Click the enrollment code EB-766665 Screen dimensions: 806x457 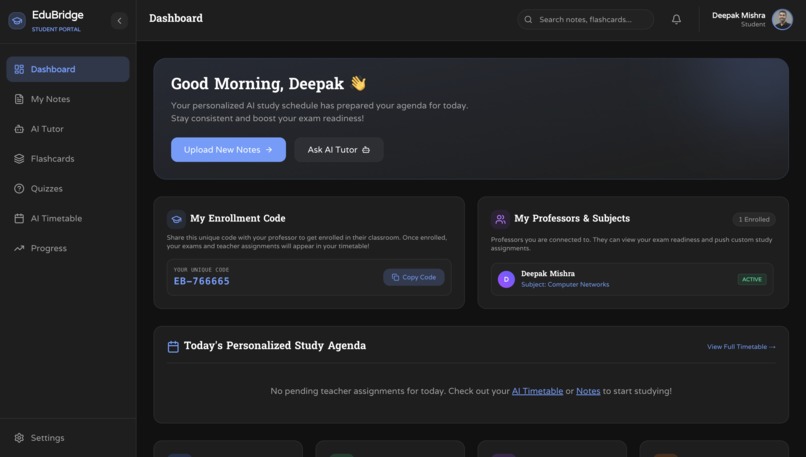click(202, 281)
